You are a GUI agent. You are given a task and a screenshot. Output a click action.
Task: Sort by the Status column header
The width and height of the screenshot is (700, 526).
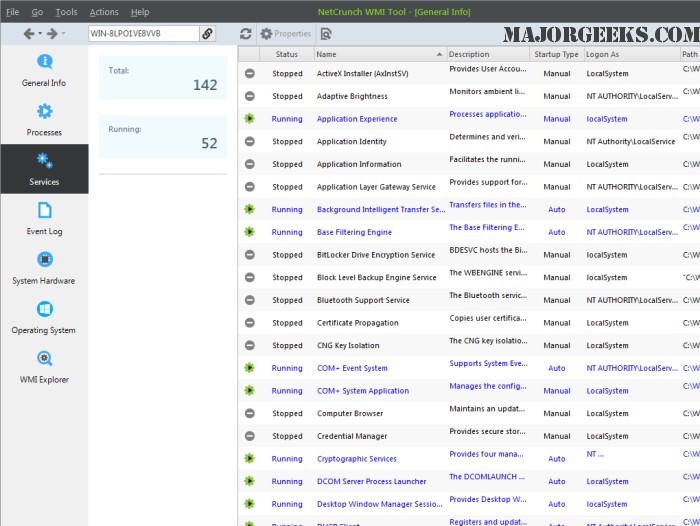click(x=287, y=54)
